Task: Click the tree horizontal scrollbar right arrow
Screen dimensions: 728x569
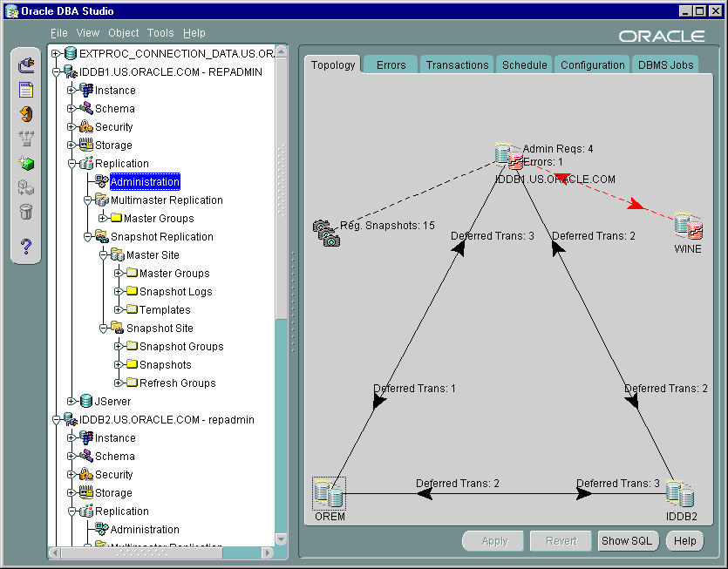Action: pyautogui.click(x=268, y=552)
